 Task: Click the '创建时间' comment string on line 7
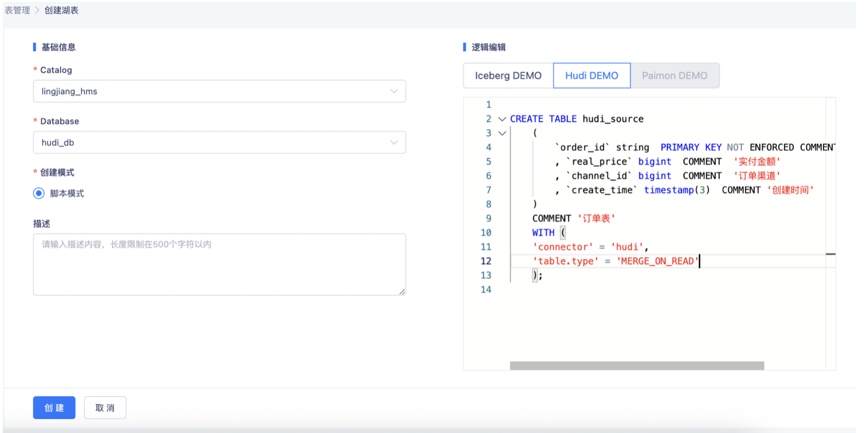click(x=791, y=190)
